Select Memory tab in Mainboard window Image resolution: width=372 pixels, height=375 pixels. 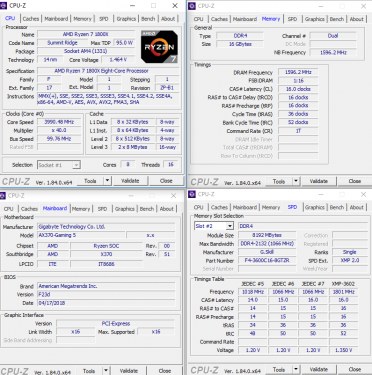pyautogui.click(x=81, y=209)
